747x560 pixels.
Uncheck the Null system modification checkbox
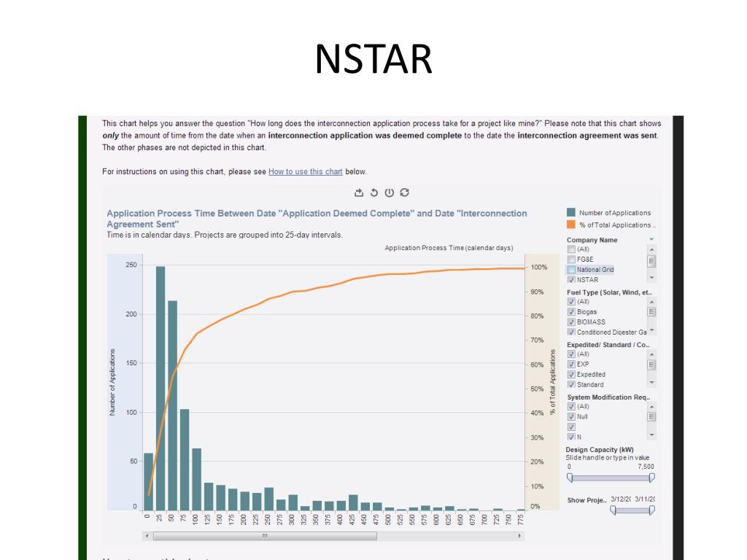(571, 416)
